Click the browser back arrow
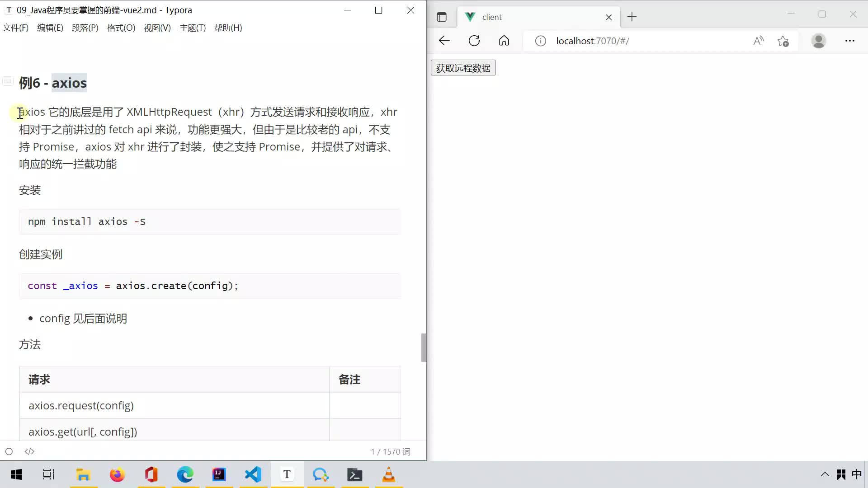Image resolution: width=868 pixels, height=488 pixels. click(444, 41)
